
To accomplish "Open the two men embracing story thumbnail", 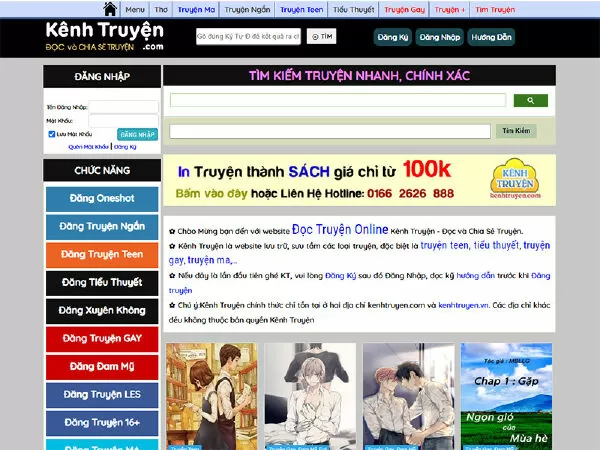I will (x=409, y=396).
